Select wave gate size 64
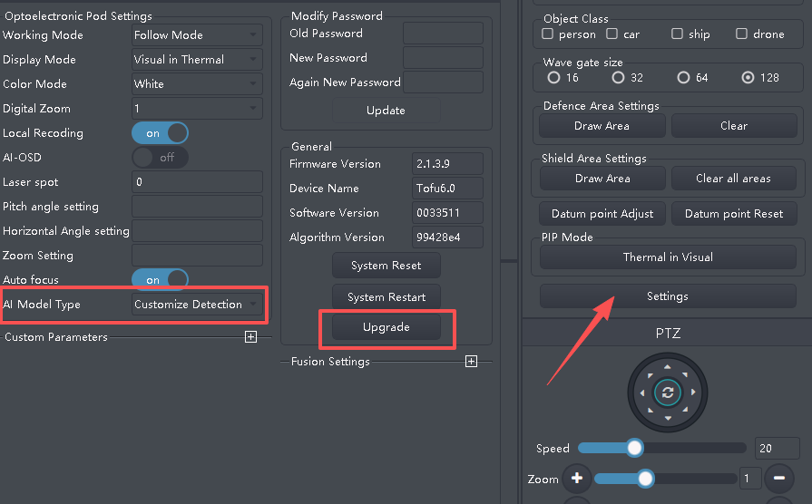Screen dimensions: 812x504 683,78
